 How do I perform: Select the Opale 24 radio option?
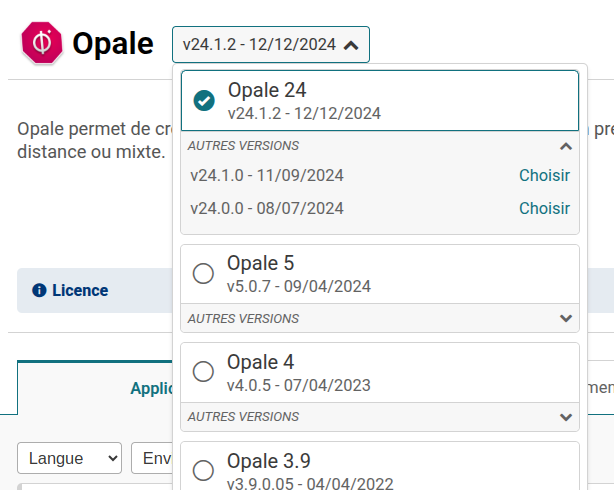(204, 101)
